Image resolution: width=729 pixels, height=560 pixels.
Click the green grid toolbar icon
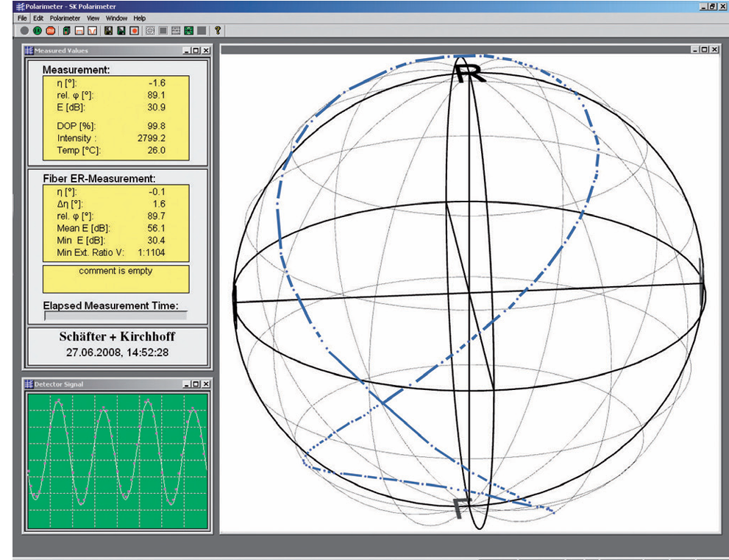point(188,31)
